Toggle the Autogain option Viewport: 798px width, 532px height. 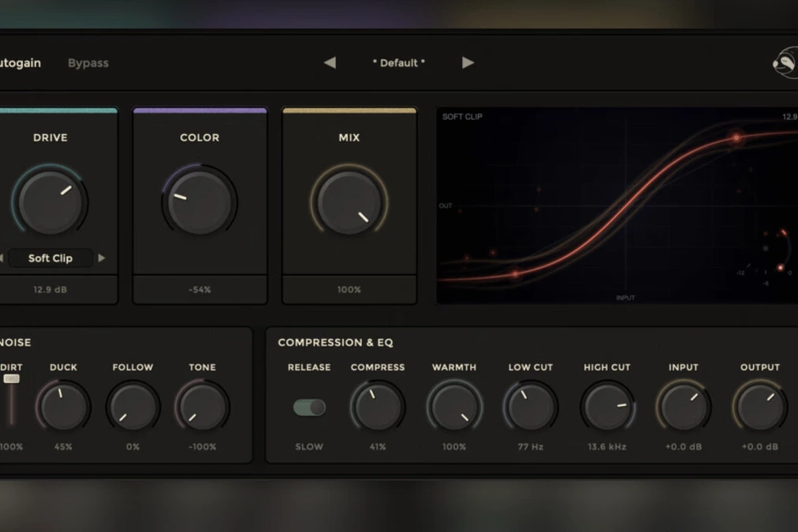coord(21,63)
